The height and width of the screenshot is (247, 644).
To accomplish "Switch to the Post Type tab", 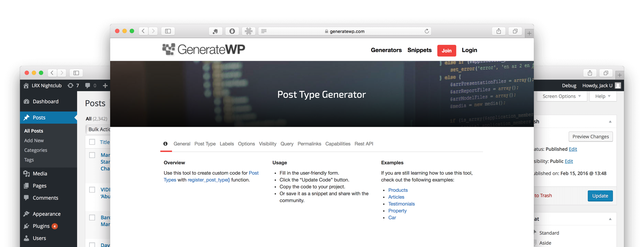I will tap(205, 144).
